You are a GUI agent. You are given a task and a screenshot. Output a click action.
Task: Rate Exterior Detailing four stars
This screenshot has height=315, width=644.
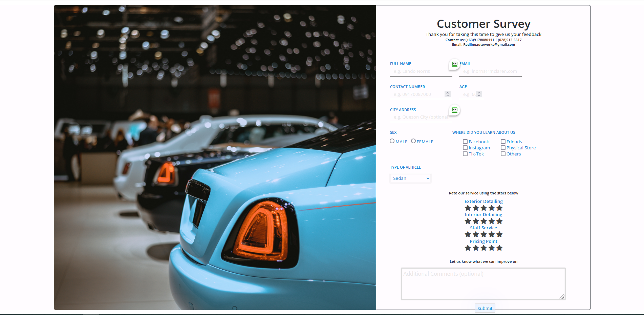[492, 208]
